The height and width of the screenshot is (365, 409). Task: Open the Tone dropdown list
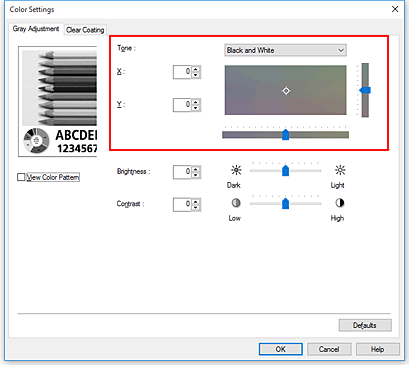285,50
